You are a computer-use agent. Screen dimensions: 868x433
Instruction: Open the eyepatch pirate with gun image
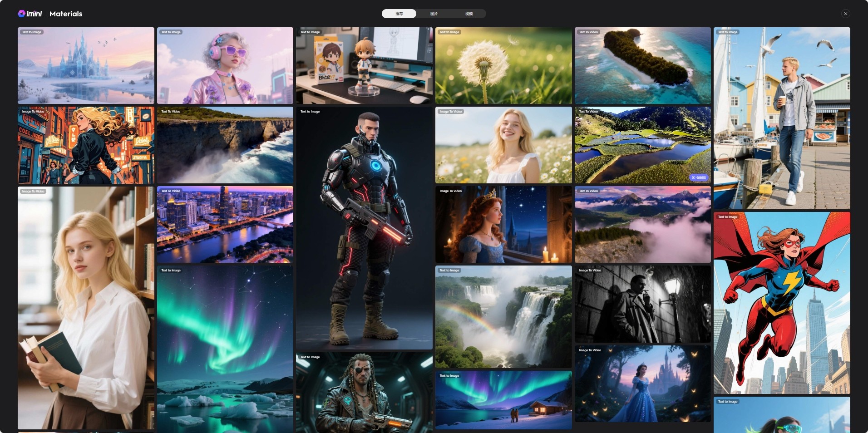coord(364,393)
